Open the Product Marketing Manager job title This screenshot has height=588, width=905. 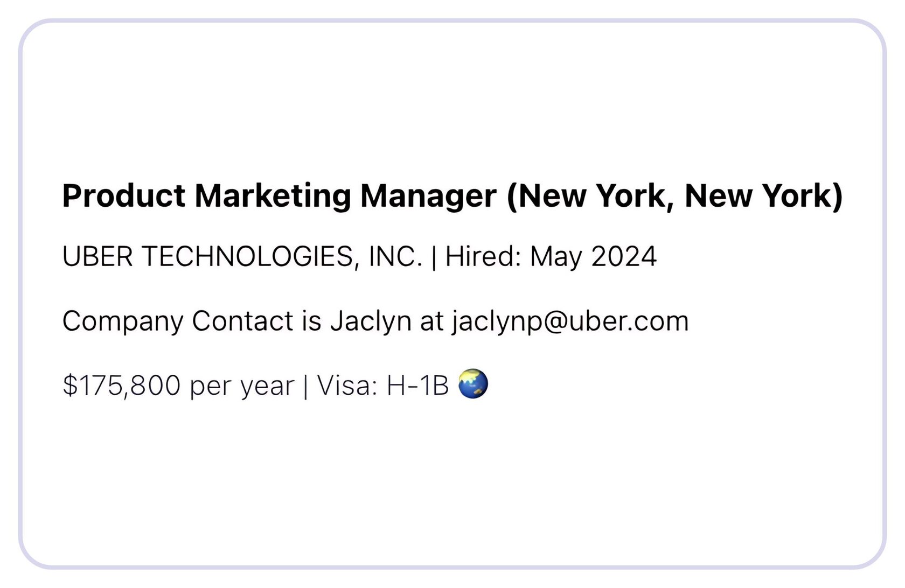279,195
